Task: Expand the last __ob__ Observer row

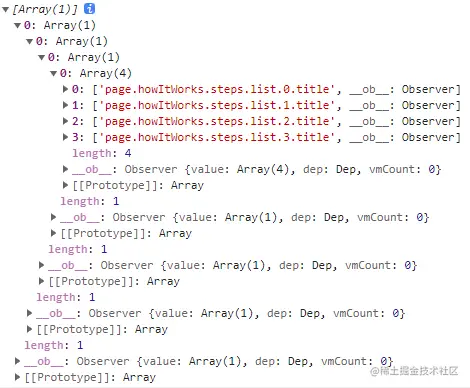Action: 18,361
